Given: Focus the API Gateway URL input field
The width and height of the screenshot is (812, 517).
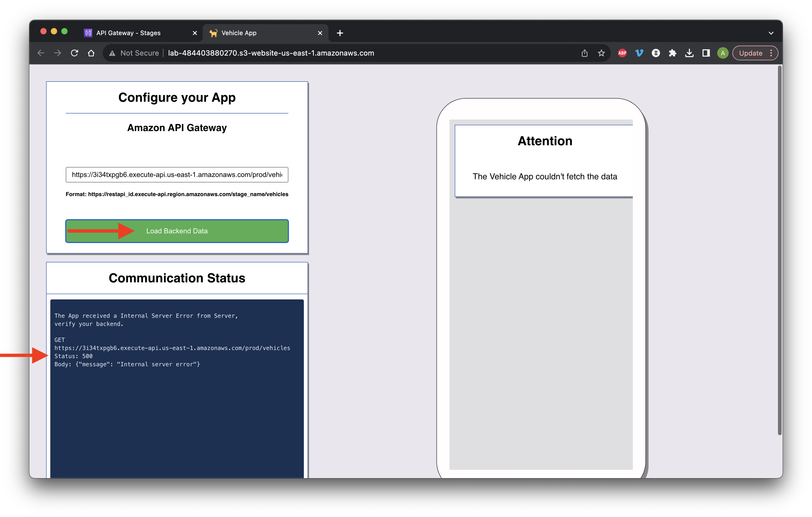Looking at the screenshot, I should point(177,174).
